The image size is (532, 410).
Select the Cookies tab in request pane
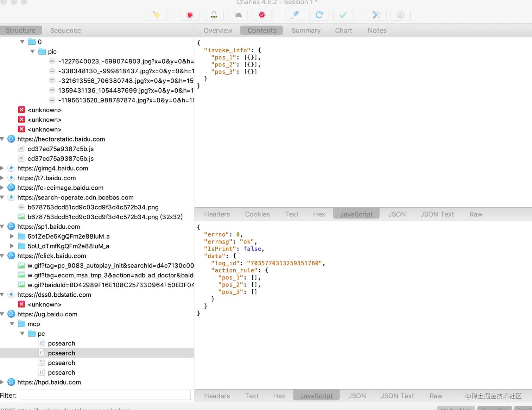pos(257,214)
